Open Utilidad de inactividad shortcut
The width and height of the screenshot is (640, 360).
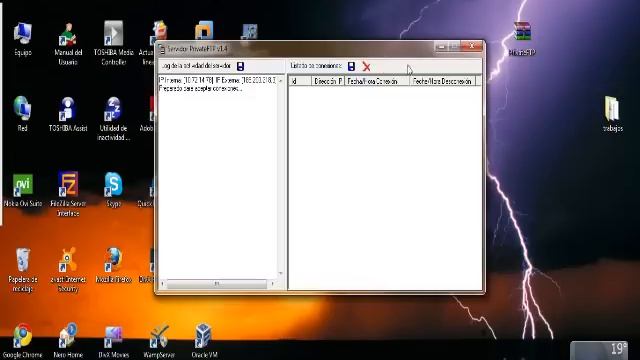(113, 119)
